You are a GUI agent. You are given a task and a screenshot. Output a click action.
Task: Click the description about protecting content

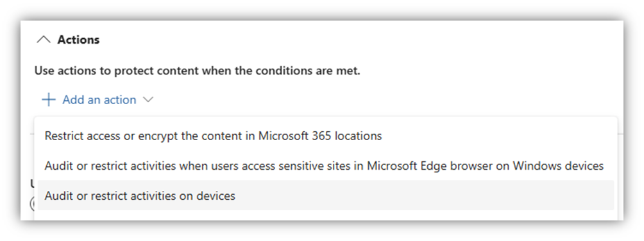tap(197, 71)
